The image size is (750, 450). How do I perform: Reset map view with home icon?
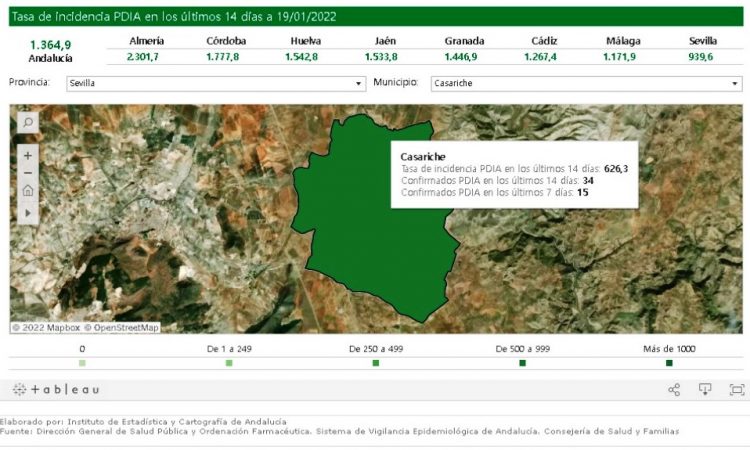pyautogui.click(x=27, y=191)
